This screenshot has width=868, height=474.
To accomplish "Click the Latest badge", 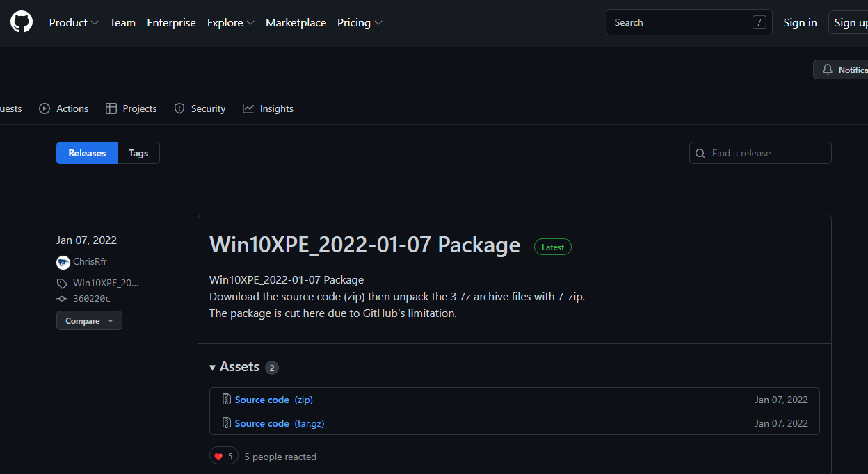I will pyautogui.click(x=553, y=247).
